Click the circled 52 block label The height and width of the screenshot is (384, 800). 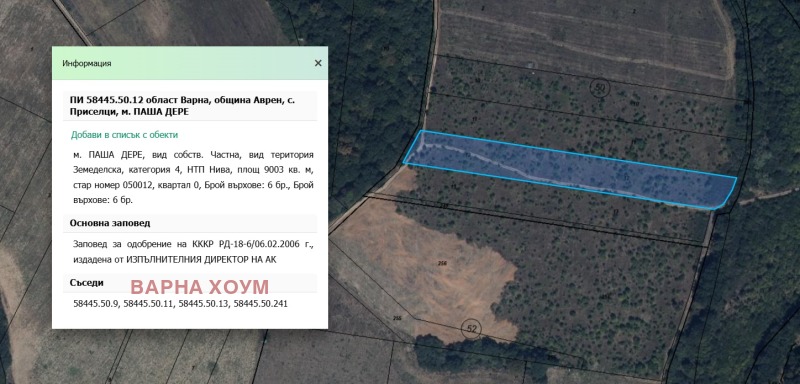point(471,329)
